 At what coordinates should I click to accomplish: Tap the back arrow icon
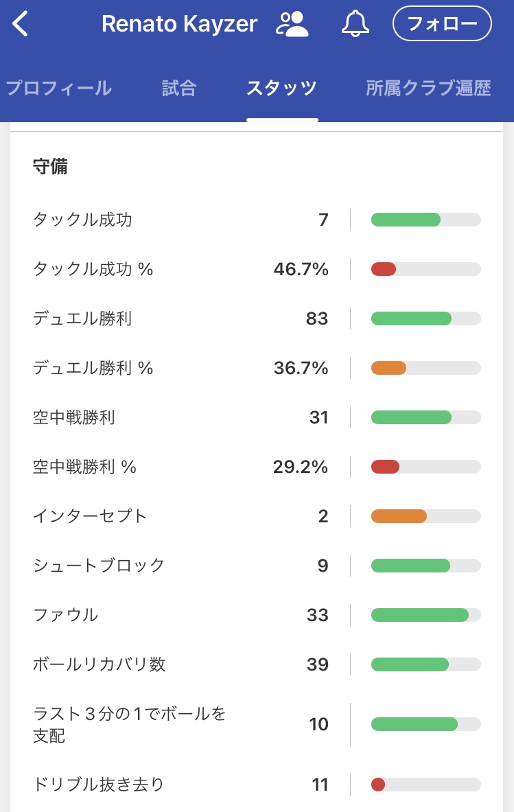pos(21,25)
